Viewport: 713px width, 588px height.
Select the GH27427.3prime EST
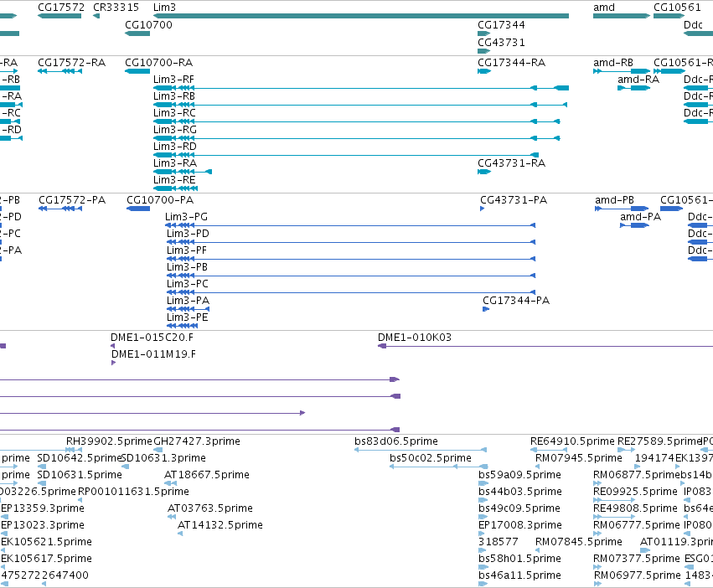point(158,449)
